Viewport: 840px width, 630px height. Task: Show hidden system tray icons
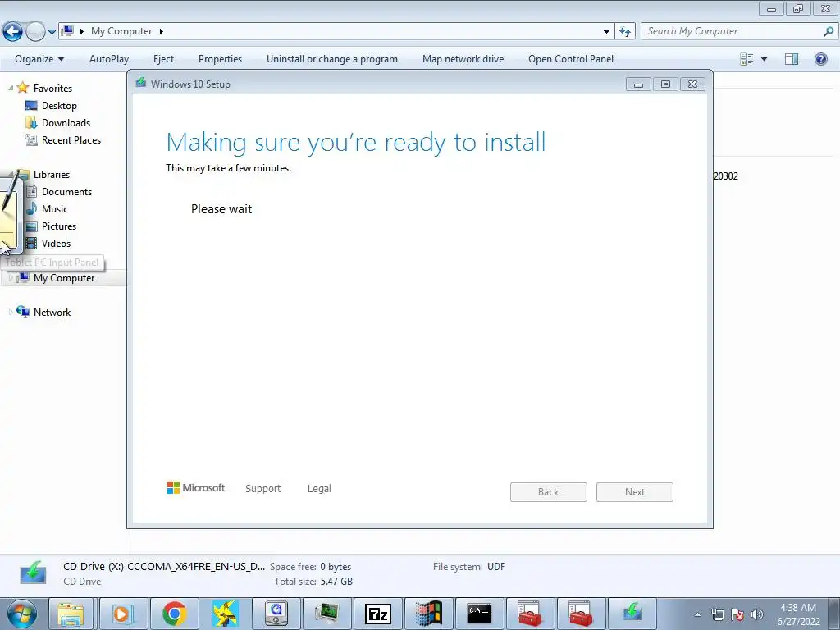click(697, 614)
